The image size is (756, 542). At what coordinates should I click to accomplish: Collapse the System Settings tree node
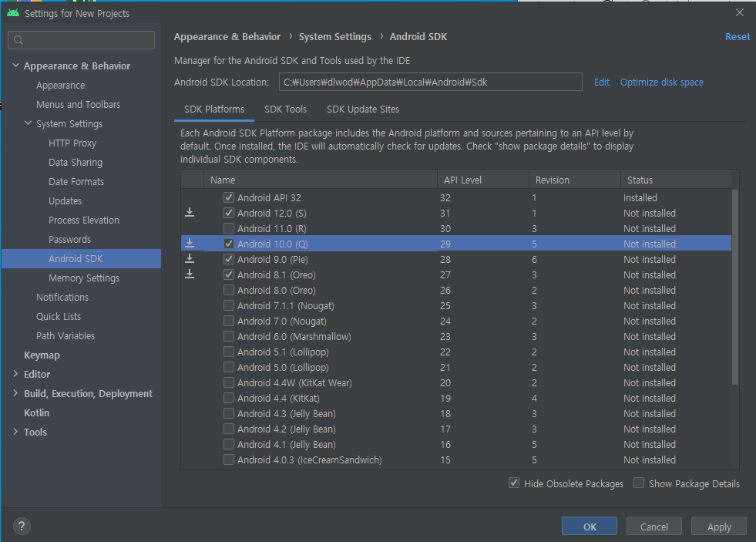[x=28, y=123]
